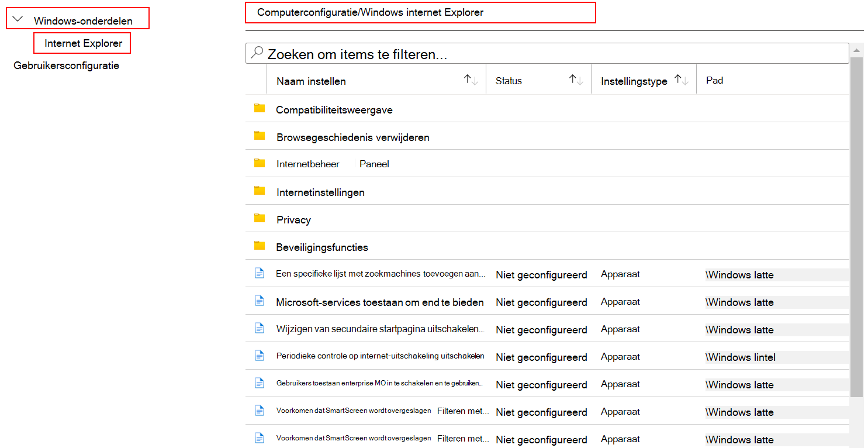Image resolution: width=868 pixels, height=448 pixels.
Task: Click '\Windows lintel' path cell
Action: (x=741, y=357)
